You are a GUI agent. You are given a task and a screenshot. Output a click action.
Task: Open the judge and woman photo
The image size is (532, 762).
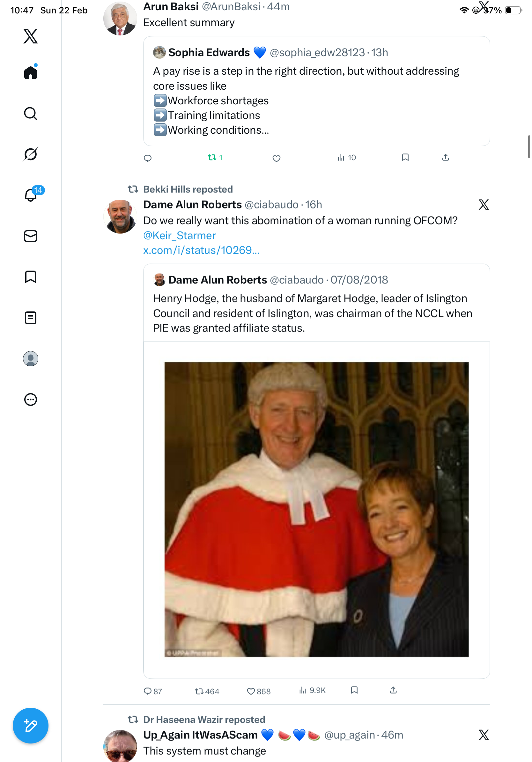pyautogui.click(x=316, y=509)
